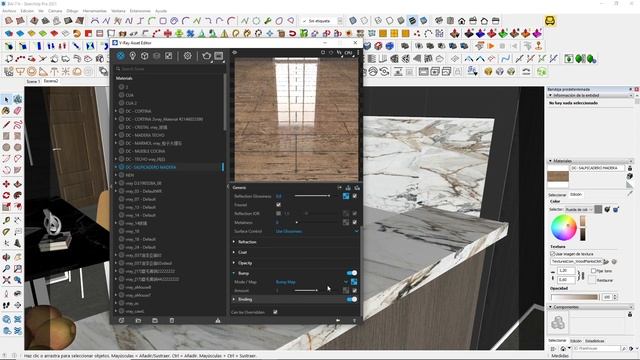Image resolution: width=640 pixels, height=360 pixels.
Task: Click texture slot for Reflection Glossiness
Action: 346,196
